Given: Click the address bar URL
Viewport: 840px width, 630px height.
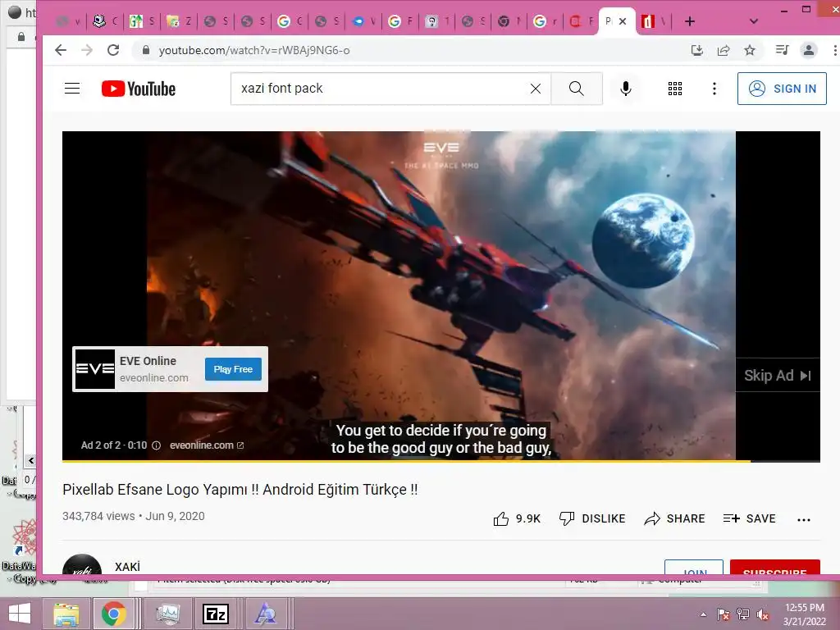Looking at the screenshot, I should coord(254,50).
